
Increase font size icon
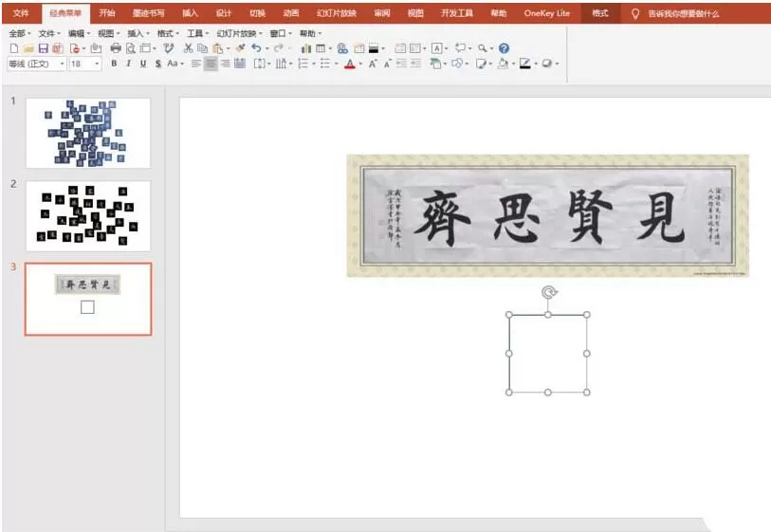373,64
